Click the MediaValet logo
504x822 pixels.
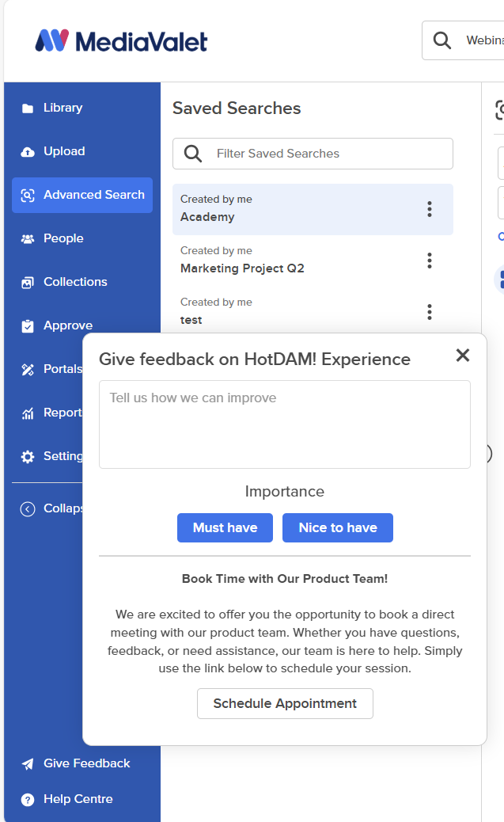(121, 41)
